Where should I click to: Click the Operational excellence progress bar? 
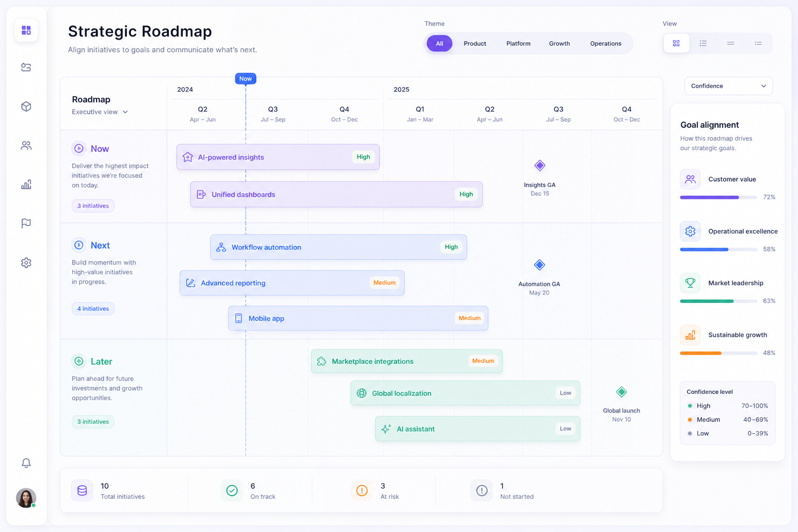click(718, 249)
